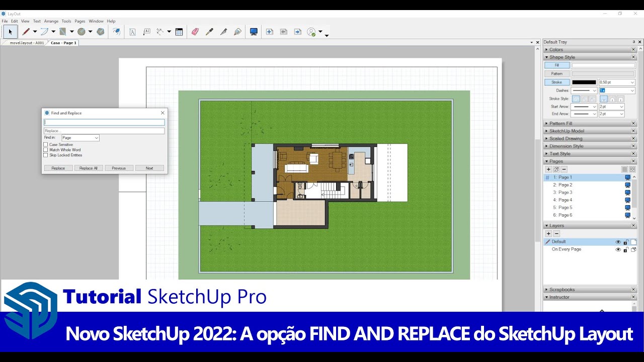Choose the Text tool
This screenshot has width=644, height=362.
click(132, 32)
